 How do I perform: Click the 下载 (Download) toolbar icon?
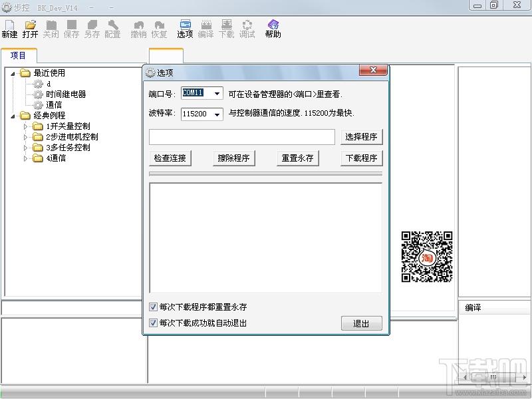226,29
